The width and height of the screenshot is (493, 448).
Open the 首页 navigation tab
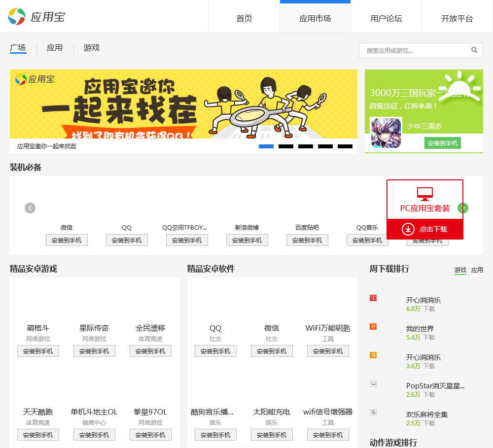click(x=245, y=18)
